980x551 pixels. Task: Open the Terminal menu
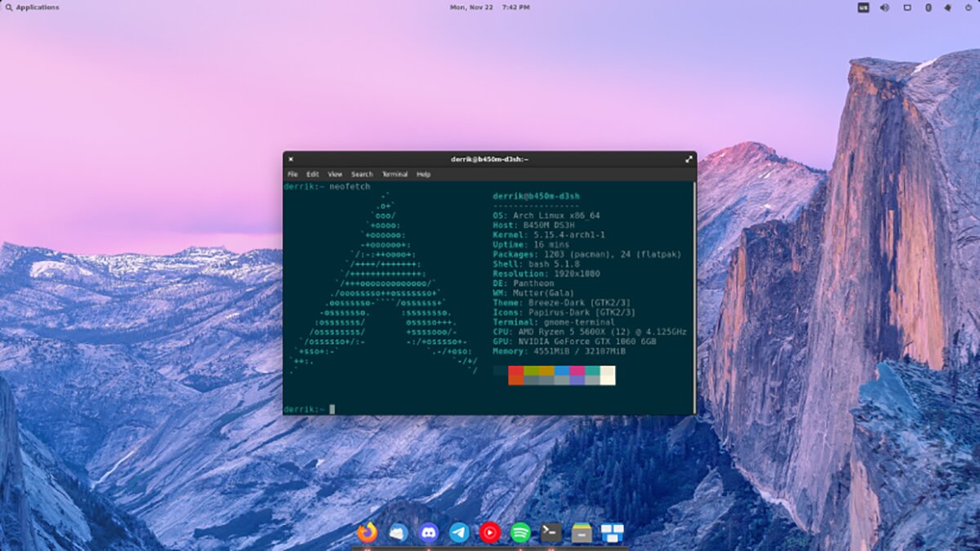[395, 174]
